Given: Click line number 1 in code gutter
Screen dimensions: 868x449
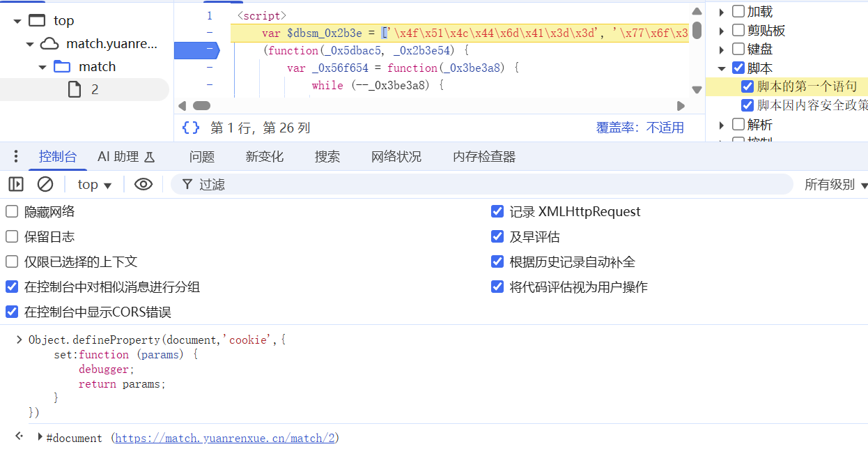Looking at the screenshot, I should 209,15.
